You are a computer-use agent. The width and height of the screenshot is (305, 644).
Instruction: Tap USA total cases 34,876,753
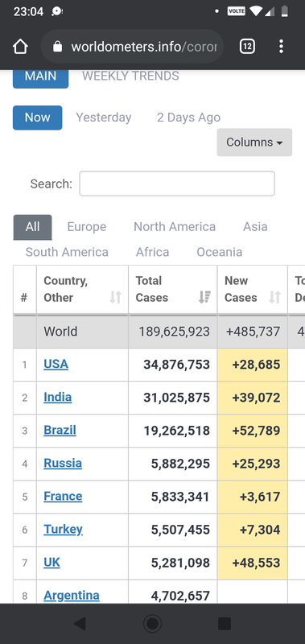176,365
